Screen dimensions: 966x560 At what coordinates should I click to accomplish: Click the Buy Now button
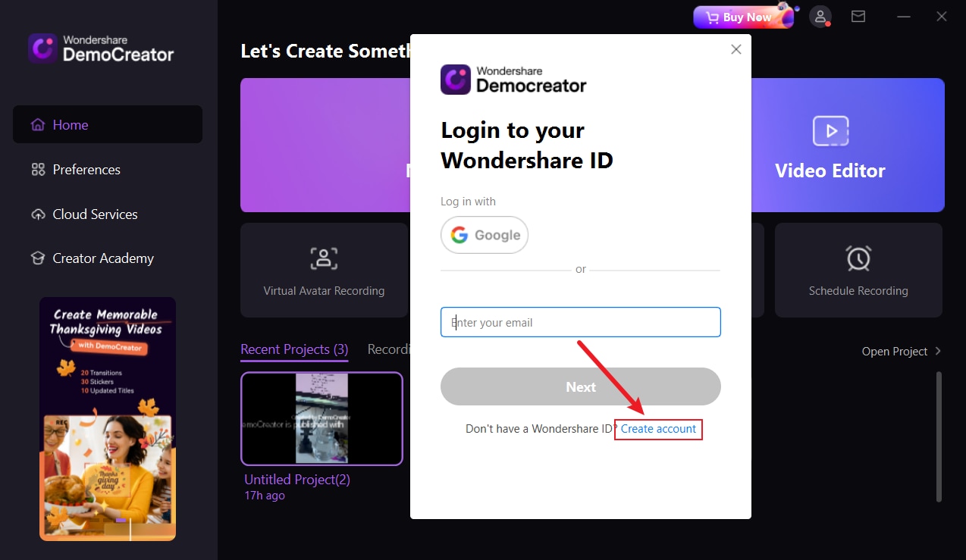pyautogui.click(x=743, y=17)
